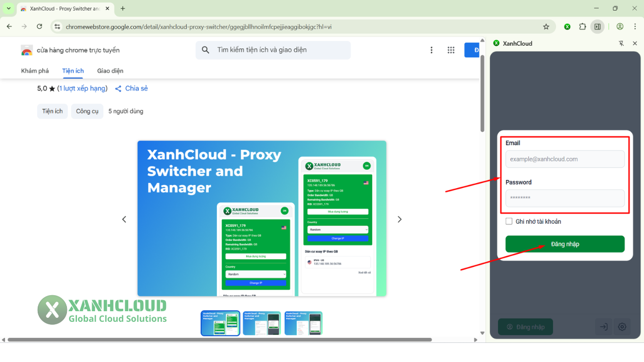The width and height of the screenshot is (644, 362).
Task: Click the browser forward arrow
Action: [24, 27]
